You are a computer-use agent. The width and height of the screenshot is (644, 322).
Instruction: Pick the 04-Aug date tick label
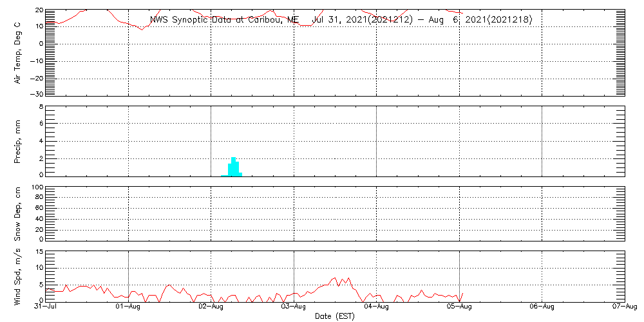[377, 307]
